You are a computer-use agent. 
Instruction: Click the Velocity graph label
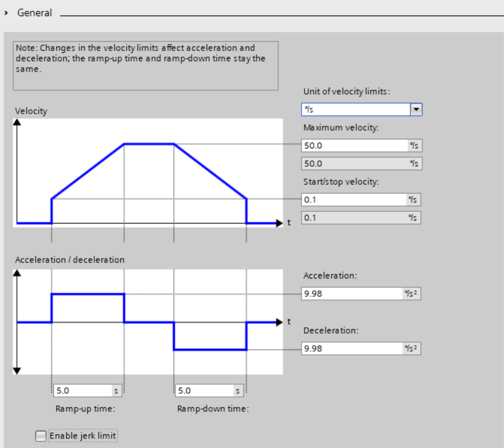point(31,111)
